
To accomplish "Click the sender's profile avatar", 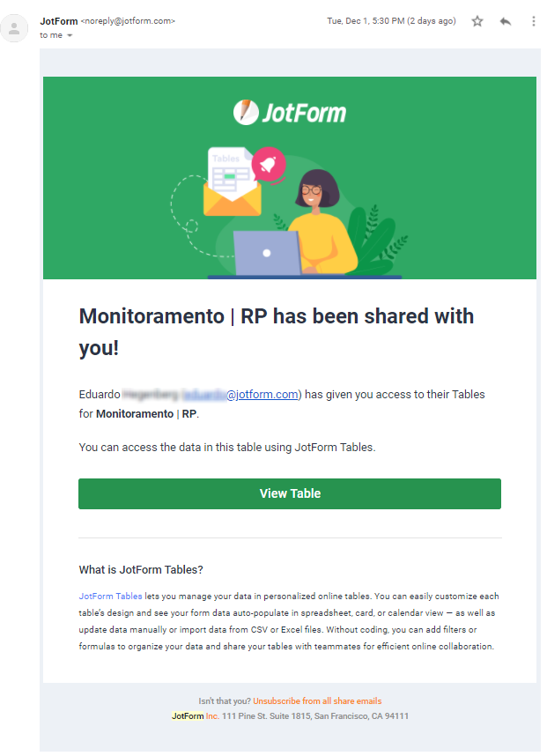I will (14, 28).
